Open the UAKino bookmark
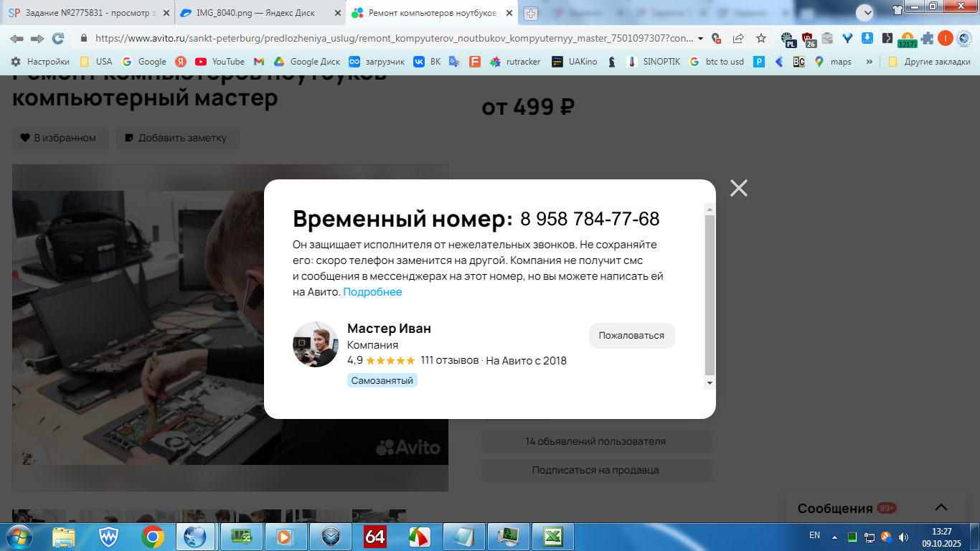The width and height of the screenshot is (980, 551). point(575,62)
